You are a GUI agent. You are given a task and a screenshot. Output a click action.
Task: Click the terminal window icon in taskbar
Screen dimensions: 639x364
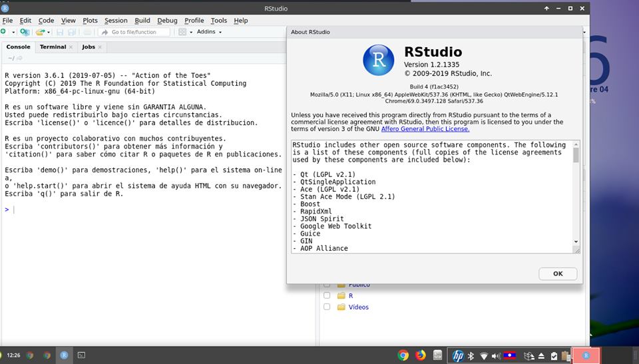[81, 355]
